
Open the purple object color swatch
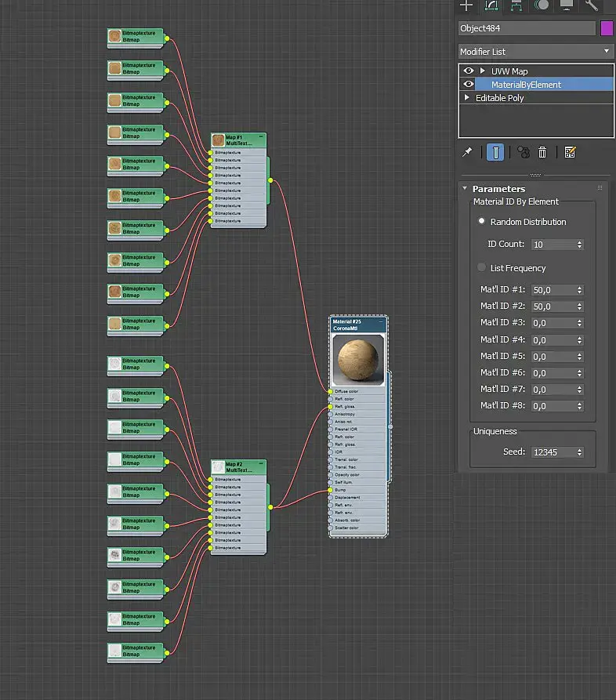click(607, 28)
